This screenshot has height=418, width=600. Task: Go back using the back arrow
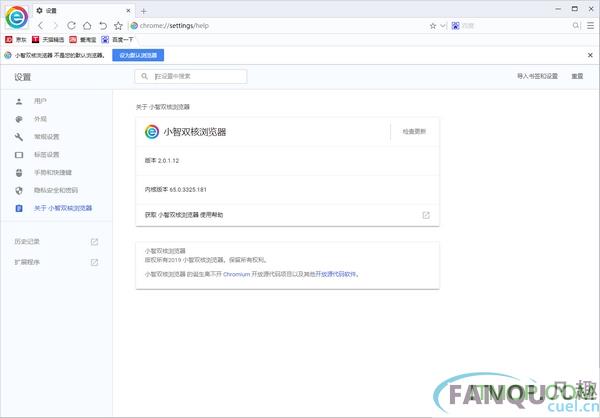(x=41, y=26)
